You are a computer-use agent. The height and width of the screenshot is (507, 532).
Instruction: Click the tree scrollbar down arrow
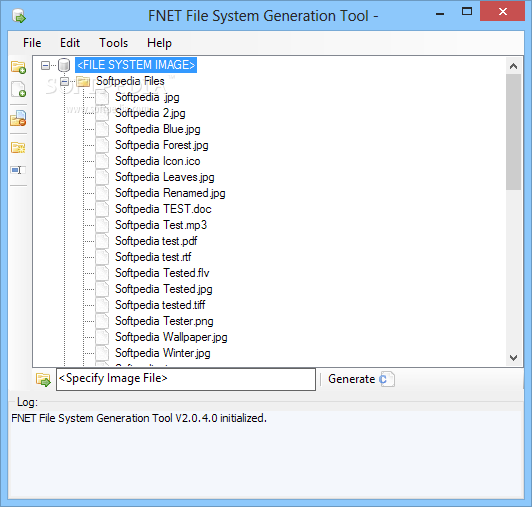(x=513, y=358)
